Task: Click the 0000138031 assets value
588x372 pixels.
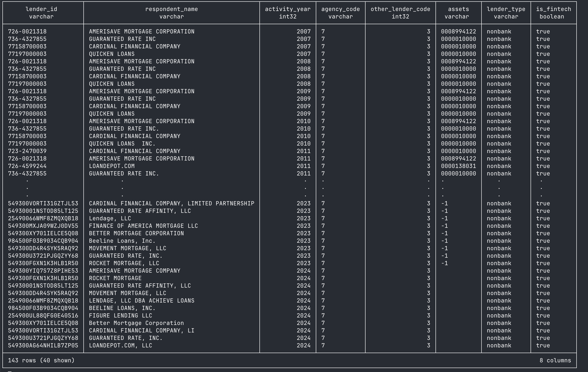Action: click(x=458, y=166)
